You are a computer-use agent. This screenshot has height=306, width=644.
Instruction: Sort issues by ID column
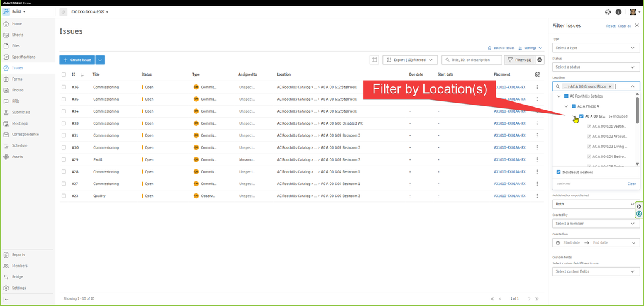[x=77, y=74]
